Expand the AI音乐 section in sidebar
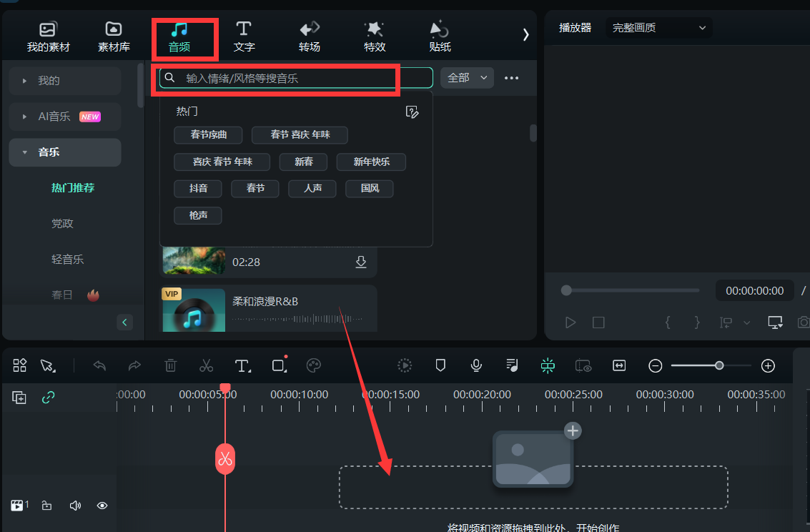 [64, 116]
